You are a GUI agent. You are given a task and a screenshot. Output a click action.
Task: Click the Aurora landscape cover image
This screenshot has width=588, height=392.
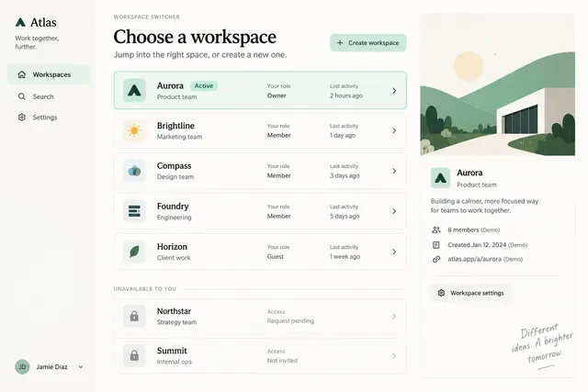click(498, 84)
